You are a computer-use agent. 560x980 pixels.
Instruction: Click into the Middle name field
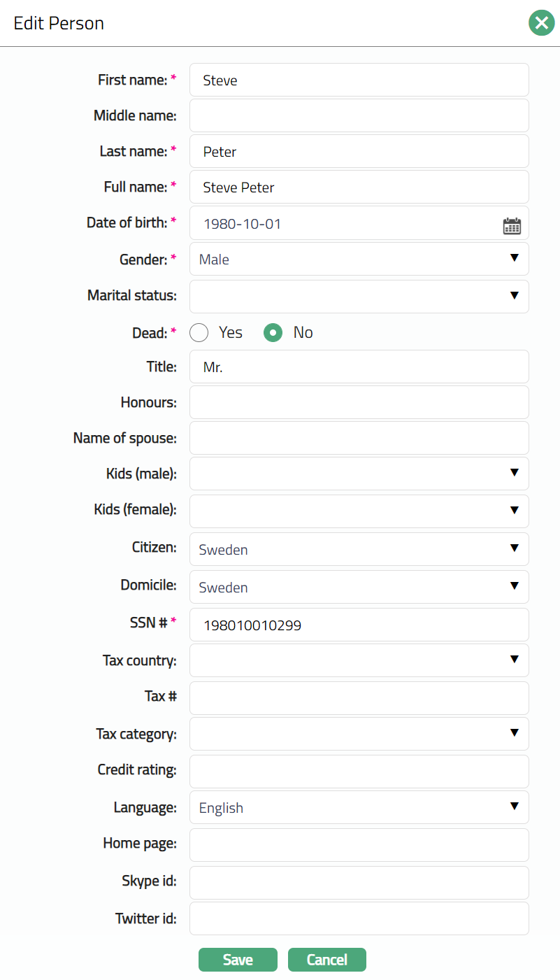pos(359,115)
